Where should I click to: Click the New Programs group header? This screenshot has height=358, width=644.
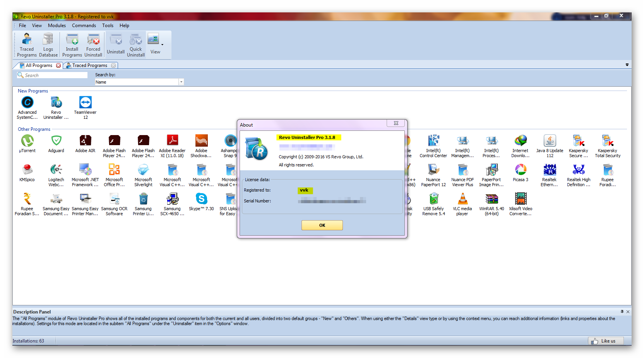click(33, 91)
